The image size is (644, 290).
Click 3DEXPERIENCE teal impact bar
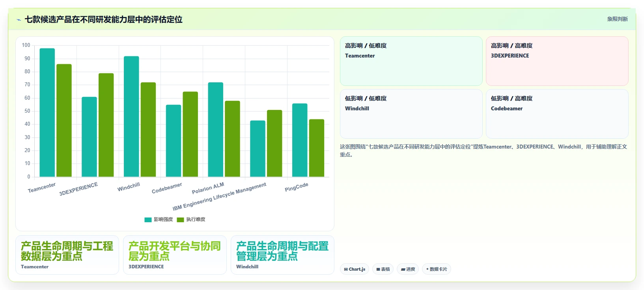(x=89, y=137)
